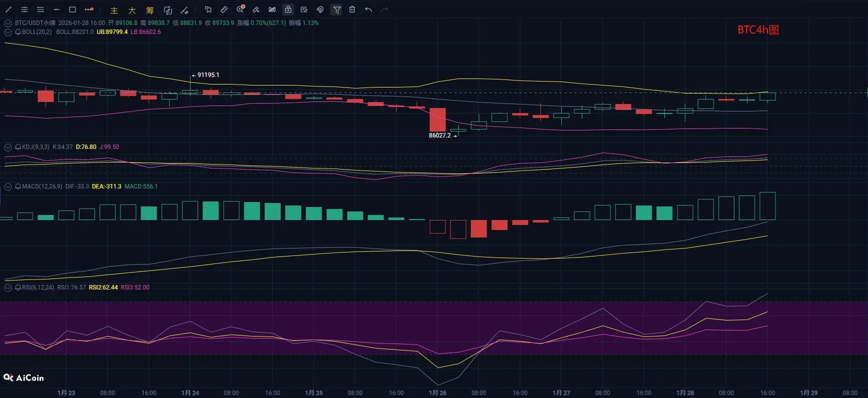The image size is (868, 398).
Task: Select the line with star drawing icon
Action: pos(185,10)
